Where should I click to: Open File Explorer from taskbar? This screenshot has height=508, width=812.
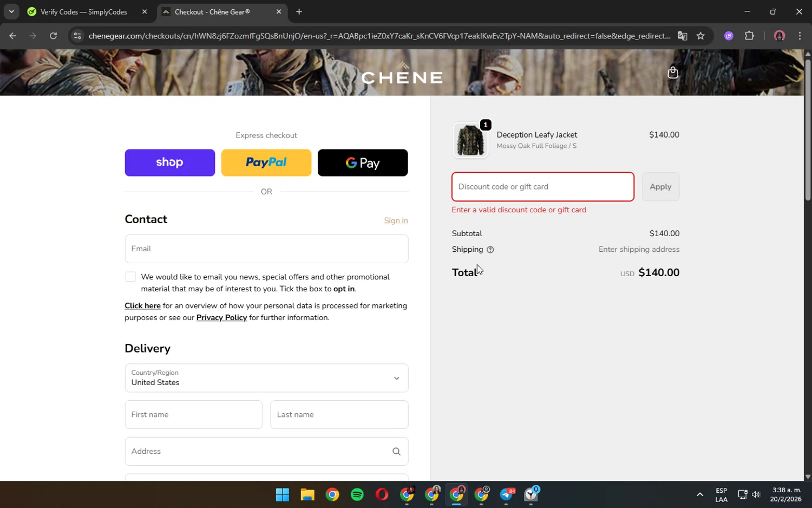click(x=307, y=494)
